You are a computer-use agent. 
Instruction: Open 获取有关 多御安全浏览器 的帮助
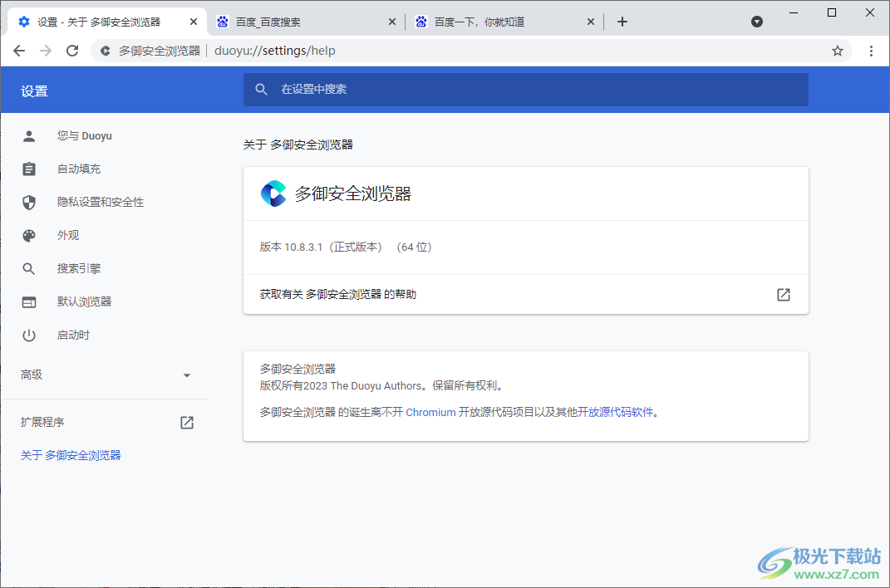(525, 294)
